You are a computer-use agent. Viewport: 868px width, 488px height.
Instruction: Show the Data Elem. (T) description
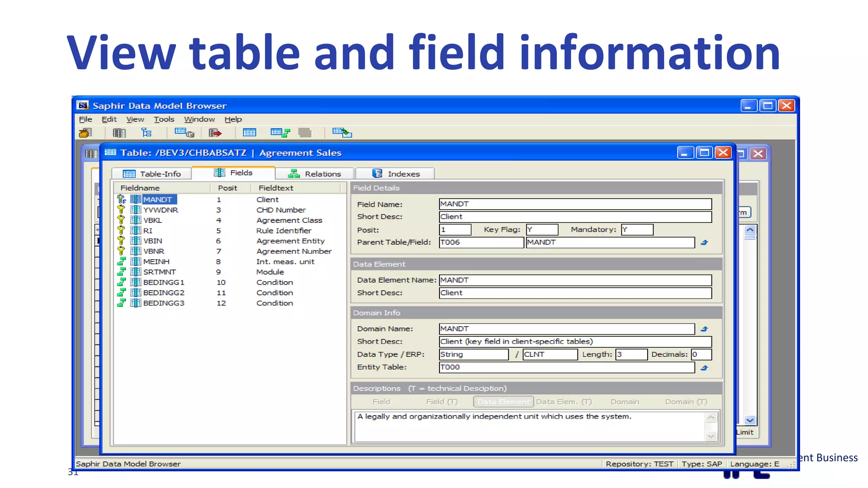(564, 402)
